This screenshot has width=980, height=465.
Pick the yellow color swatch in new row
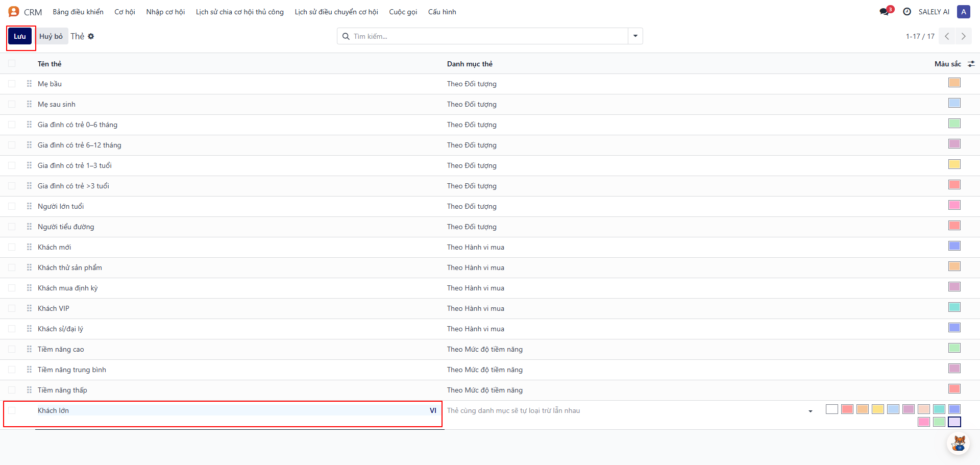coord(878,409)
